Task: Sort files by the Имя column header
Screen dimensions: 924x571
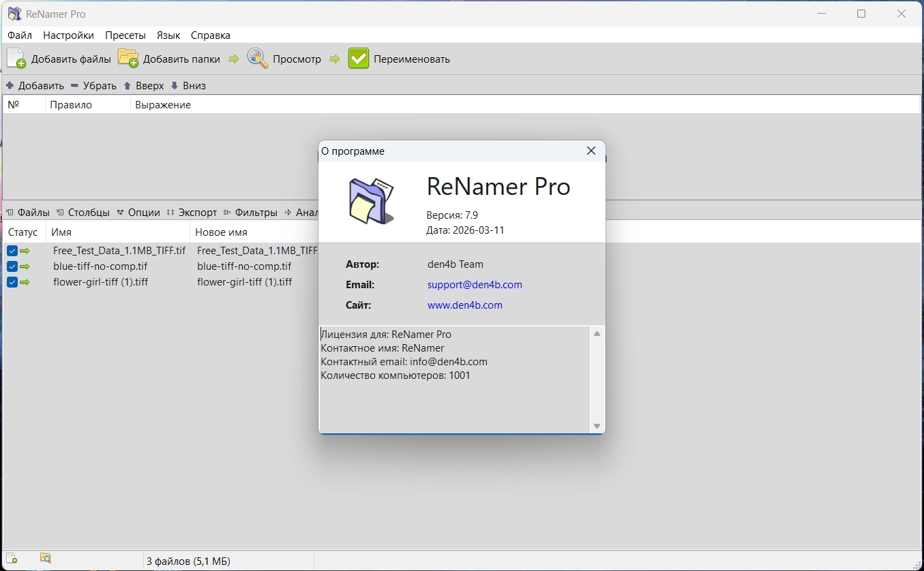Action: 118,232
